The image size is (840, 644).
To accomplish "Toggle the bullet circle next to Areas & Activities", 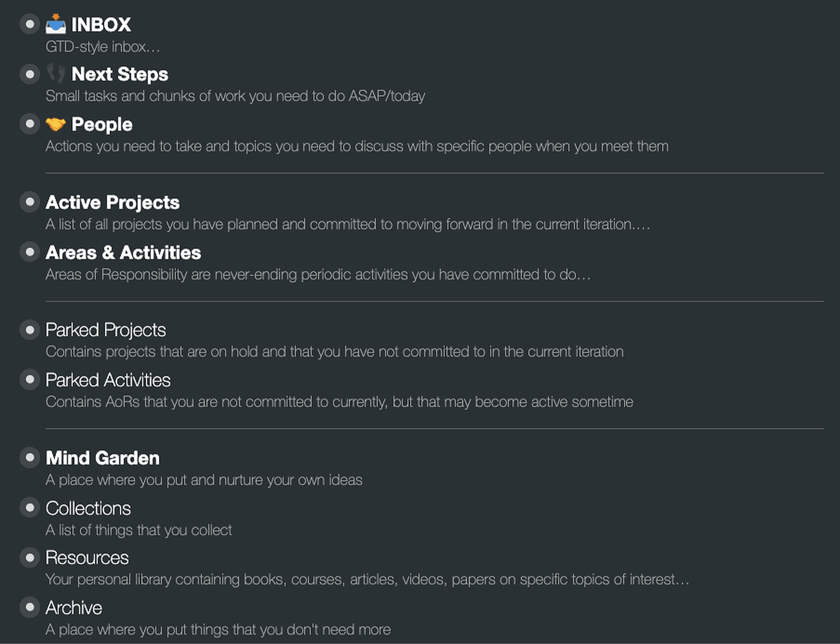I will pyautogui.click(x=30, y=251).
